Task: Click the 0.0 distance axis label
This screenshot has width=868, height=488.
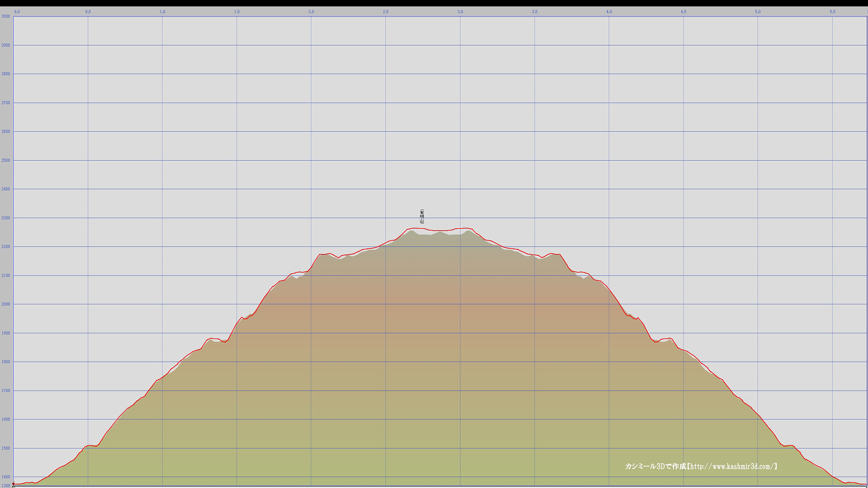Action: pos(17,12)
